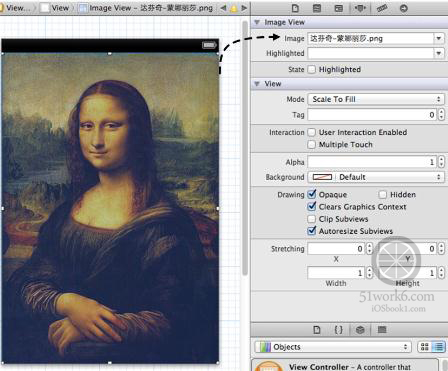
Task: Click the canvas vertical scrollbar
Action: (x=245, y=147)
